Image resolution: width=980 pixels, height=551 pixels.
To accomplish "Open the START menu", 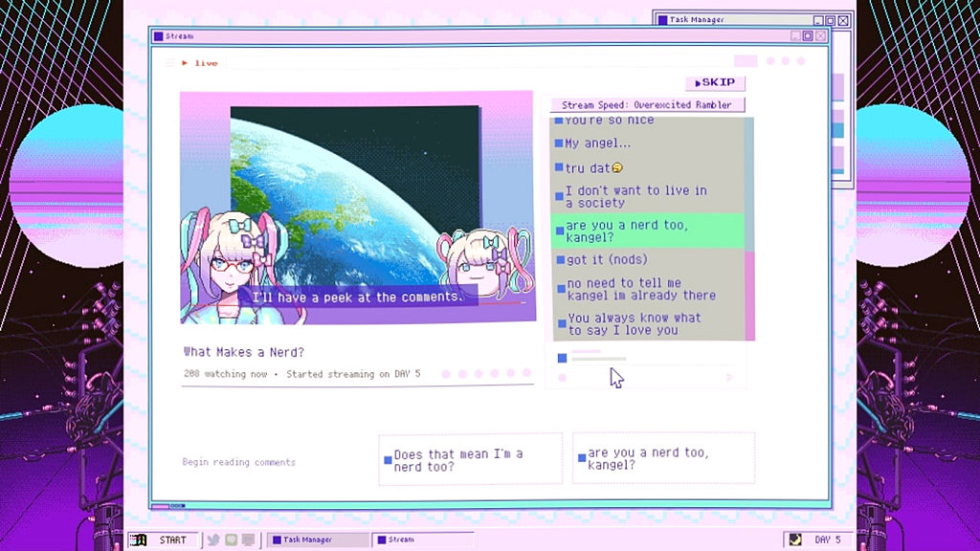I will (163, 540).
